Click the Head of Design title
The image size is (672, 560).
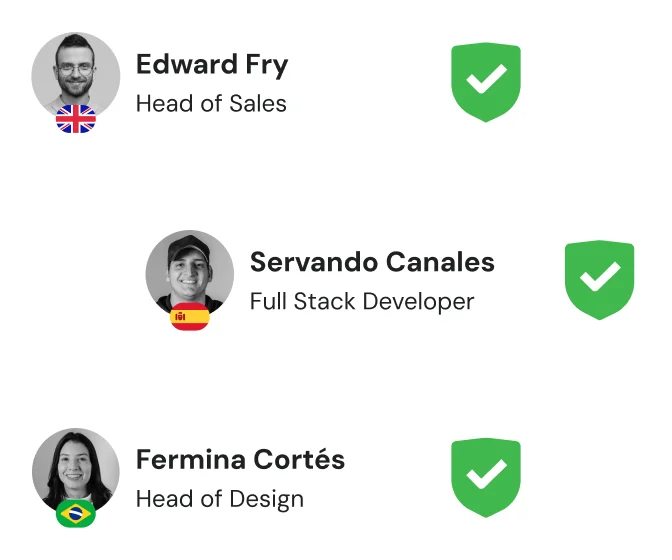pos(220,499)
